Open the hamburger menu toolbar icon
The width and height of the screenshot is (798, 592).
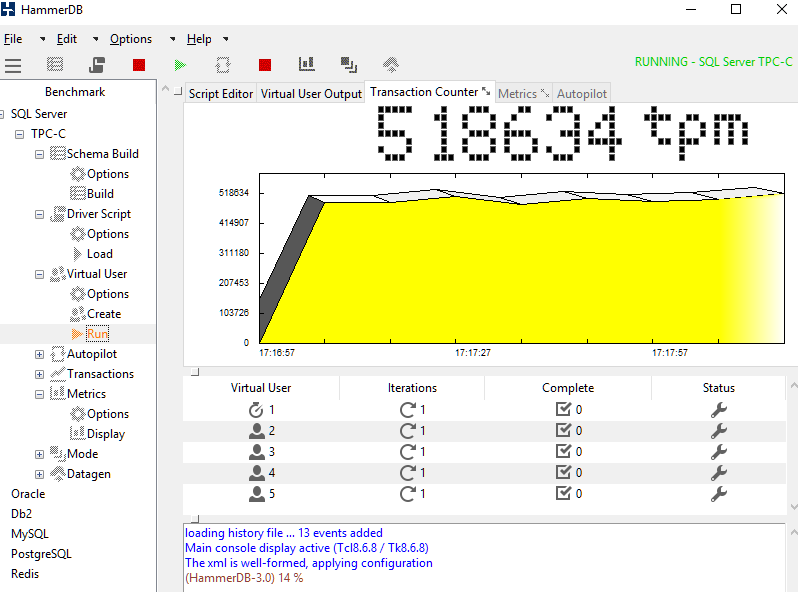coord(13,65)
